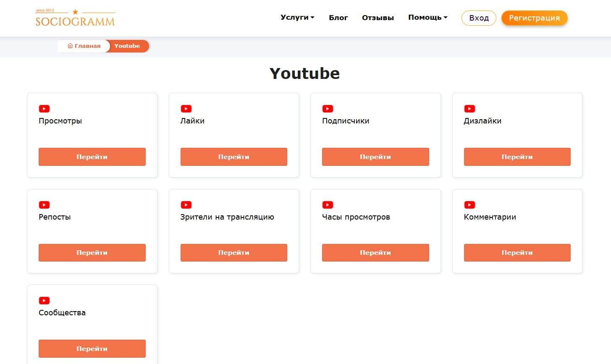Click the YouTube icon above Просмотры
The width and height of the screenshot is (611, 364).
point(44,109)
